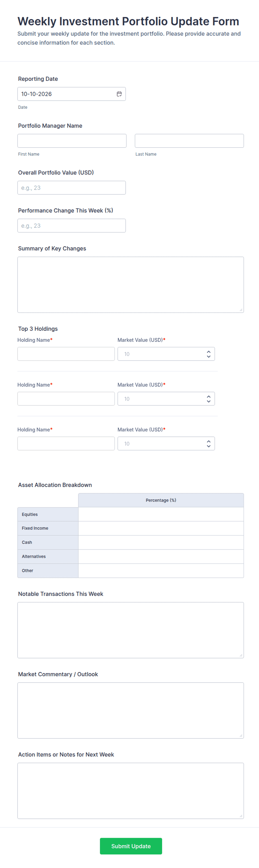Click the Fixed Income percentage cell
259x868 pixels.
[x=161, y=528]
